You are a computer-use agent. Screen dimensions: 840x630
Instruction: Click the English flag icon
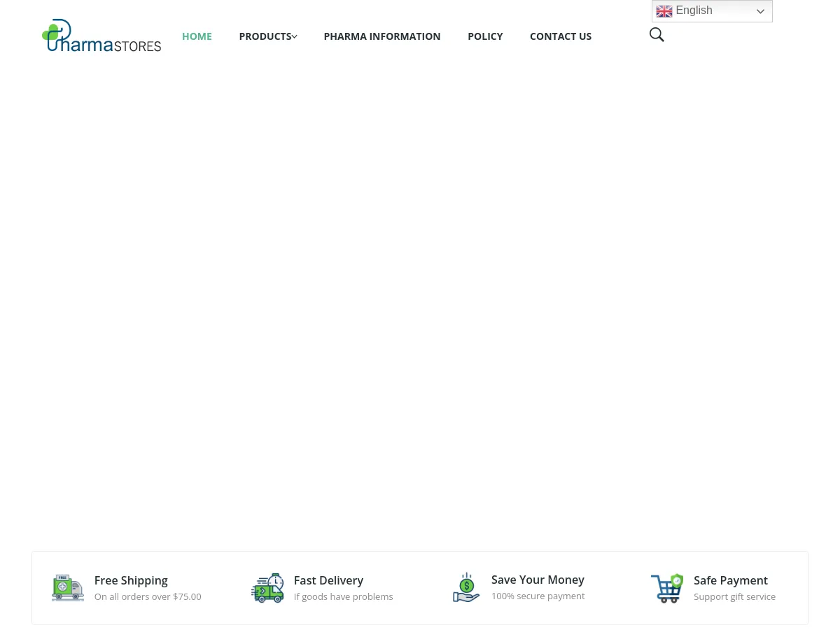[x=664, y=11]
